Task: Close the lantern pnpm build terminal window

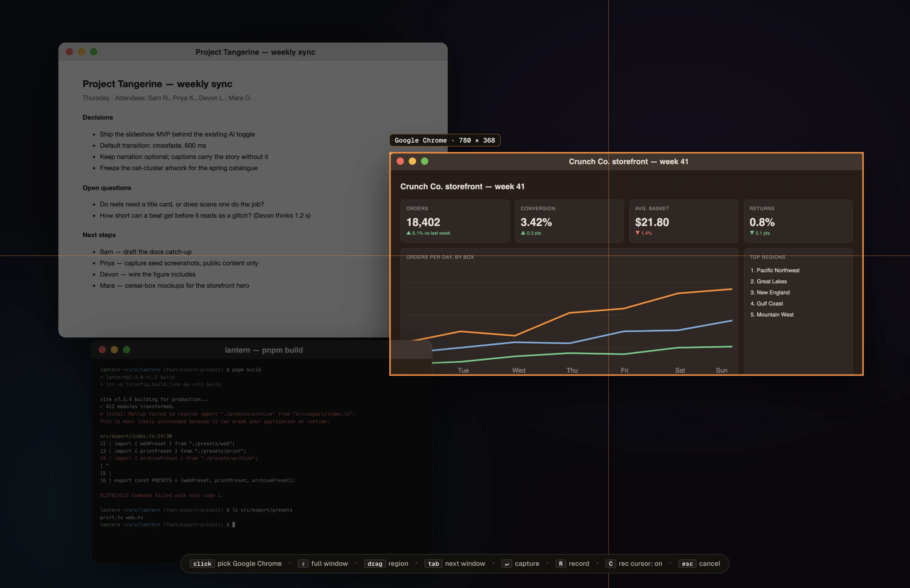Action: (x=102, y=349)
